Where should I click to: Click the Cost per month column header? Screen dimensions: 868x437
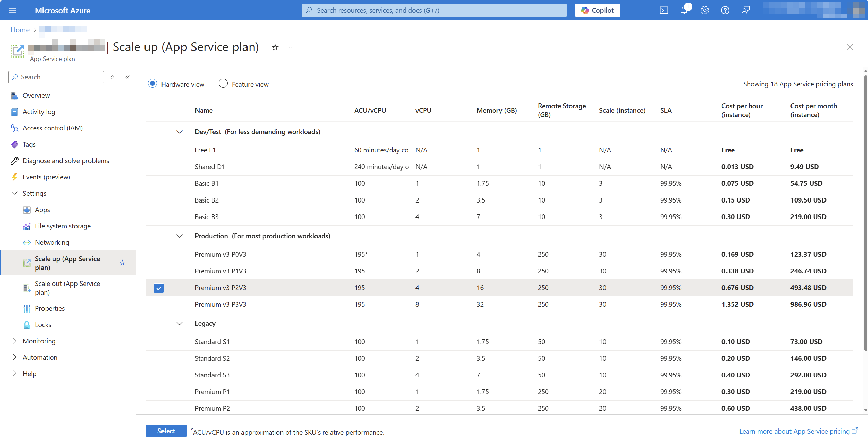814,110
